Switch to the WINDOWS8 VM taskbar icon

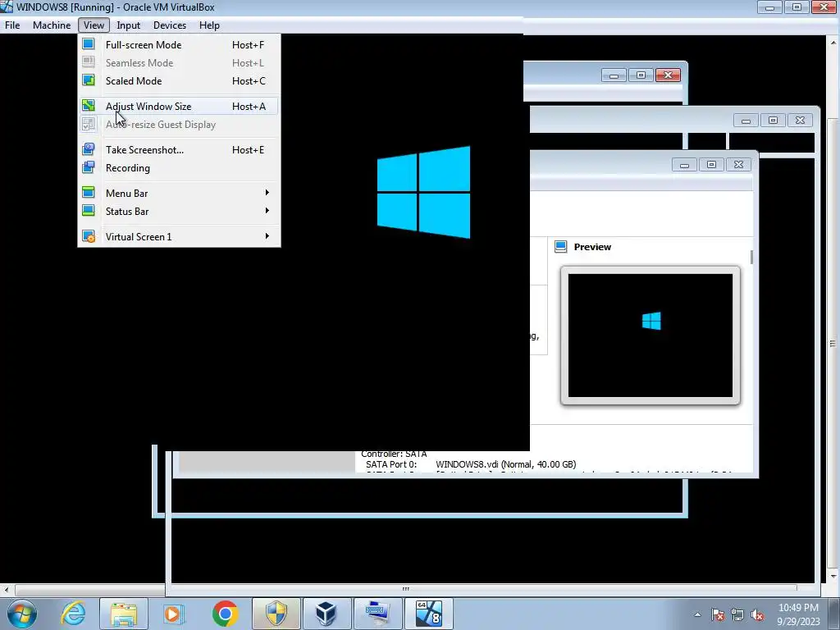[x=428, y=614]
